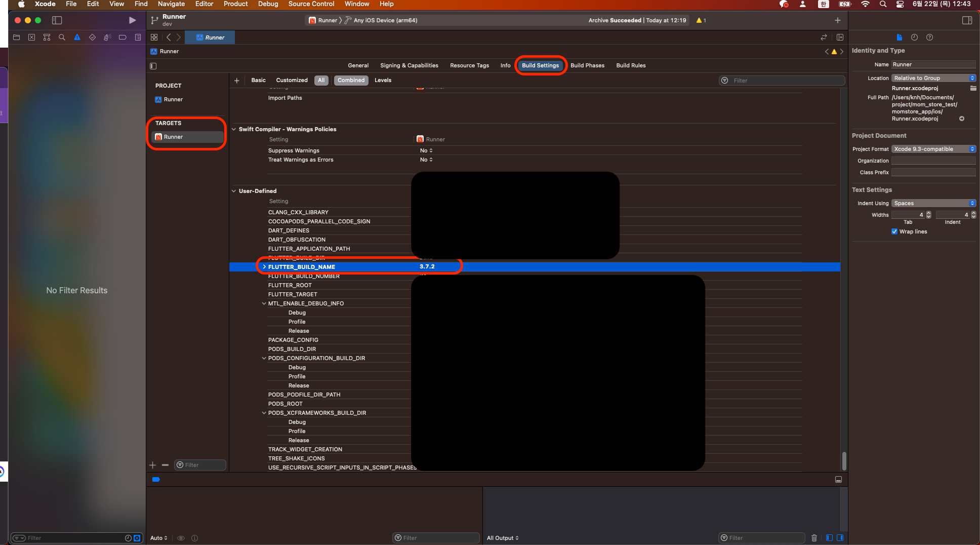Toggle Wrap lines checkbox
Screen dimensions: 980x545
894,231
